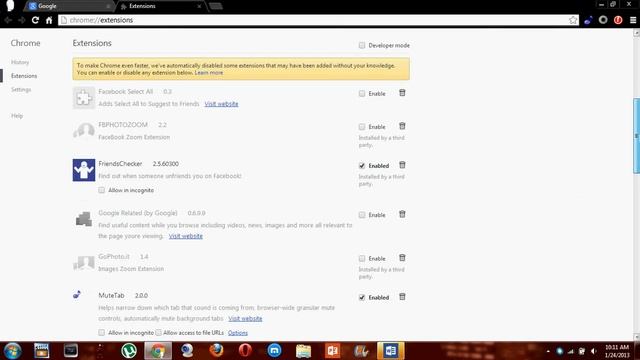640x360 pixels.
Task: Click the taskbar clock showing 10:11 AM
Action: (x=617, y=351)
